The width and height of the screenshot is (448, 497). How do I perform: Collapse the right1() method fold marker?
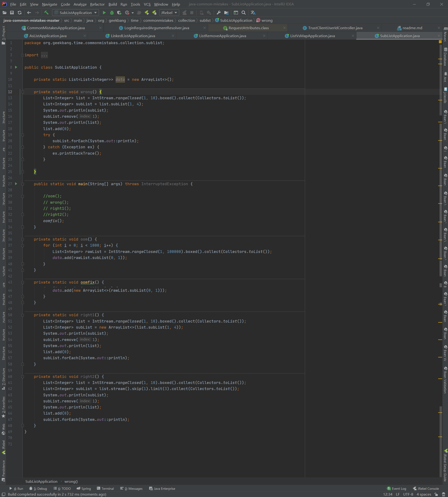click(22, 315)
